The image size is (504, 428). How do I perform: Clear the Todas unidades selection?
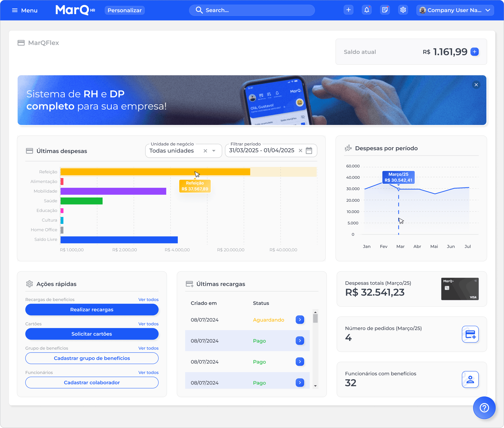pyautogui.click(x=205, y=151)
